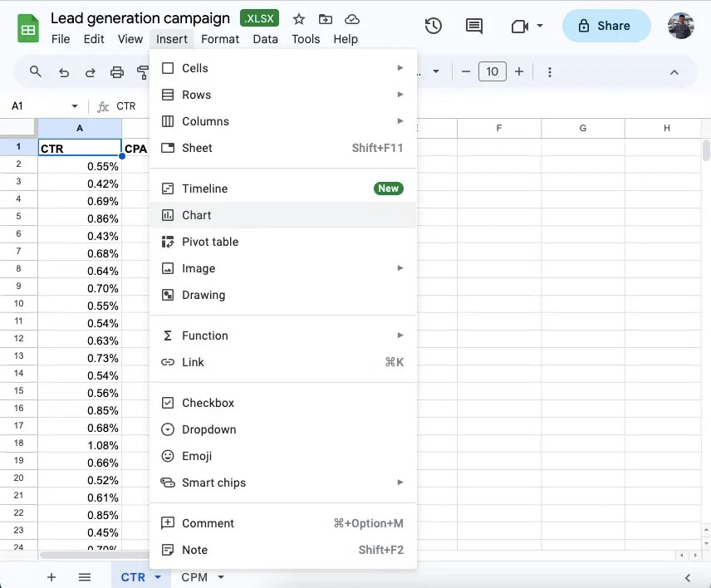Undo the last action
This screenshot has width=711, height=588.
coord(64,72)
